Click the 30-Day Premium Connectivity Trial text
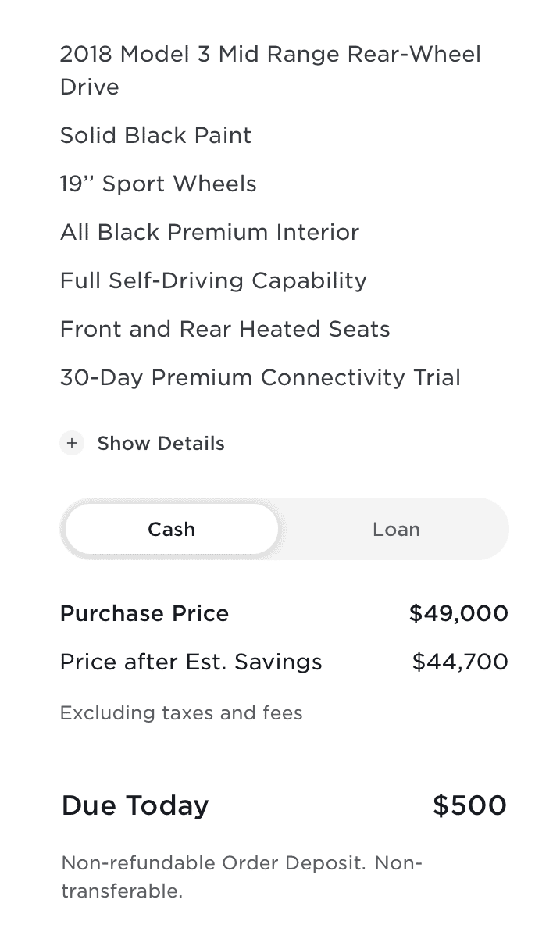Image resolution: width=560 pixels, height=946 pixels. pos(260,377)
